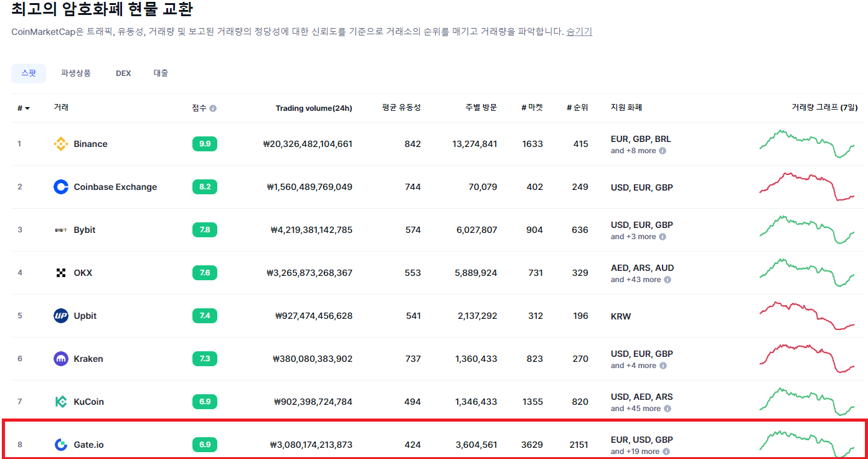Click Binance 7-day volume graph
The width and height of the screenshot is (868, 459).
coord(807,143)
